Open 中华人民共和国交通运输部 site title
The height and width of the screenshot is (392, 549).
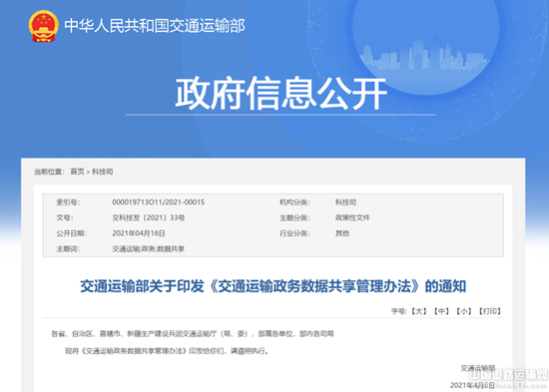155,26
